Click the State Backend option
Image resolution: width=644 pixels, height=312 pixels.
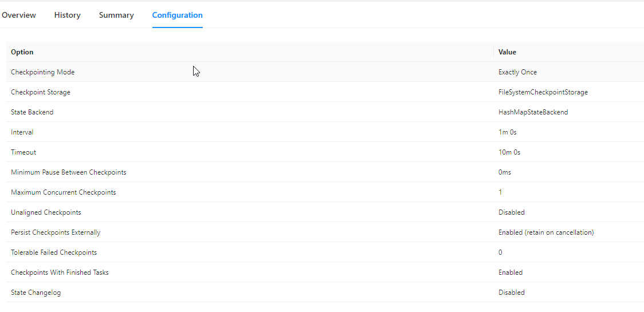tap(32, 112)
